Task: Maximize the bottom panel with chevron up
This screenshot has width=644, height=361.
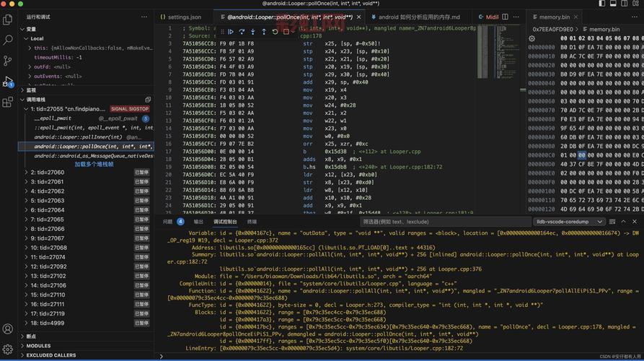Action: 624,222
